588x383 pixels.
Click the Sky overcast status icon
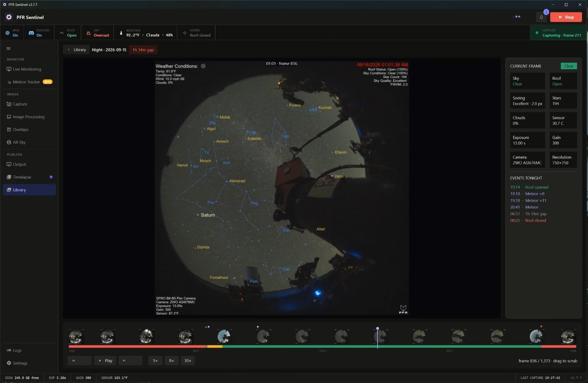[89, 33]
